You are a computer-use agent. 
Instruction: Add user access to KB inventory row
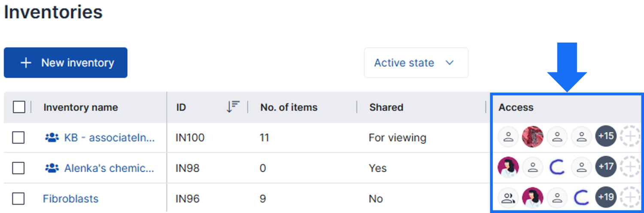pos(629,137)
